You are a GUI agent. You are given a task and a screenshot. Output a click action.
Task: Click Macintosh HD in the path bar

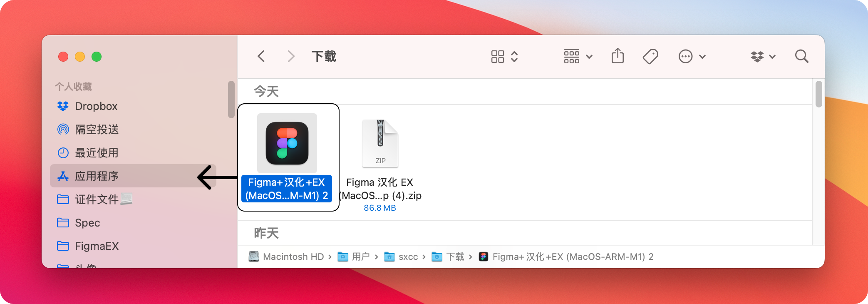pyautogui.click(x=293, y=257)
